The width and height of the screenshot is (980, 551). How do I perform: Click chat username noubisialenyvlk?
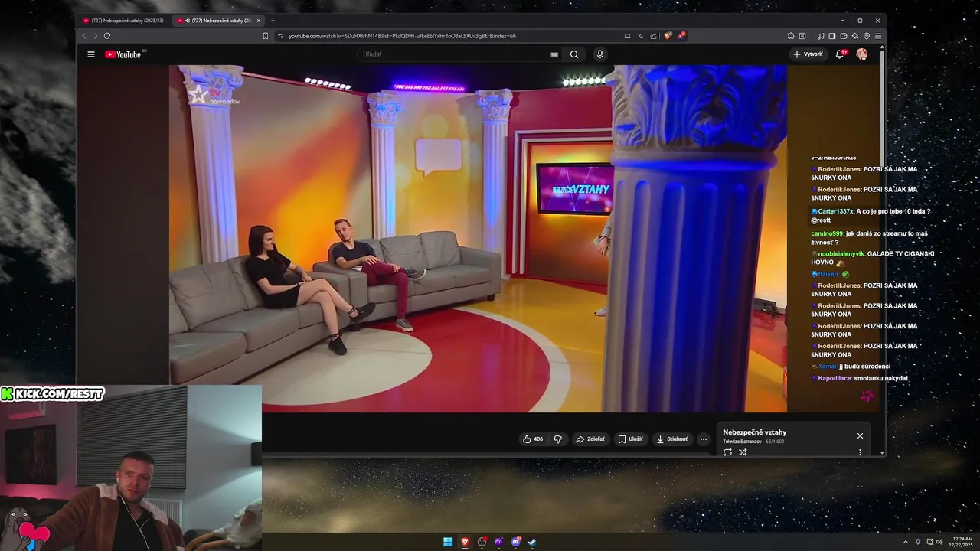pyautogui.click(x=841, y=254)
